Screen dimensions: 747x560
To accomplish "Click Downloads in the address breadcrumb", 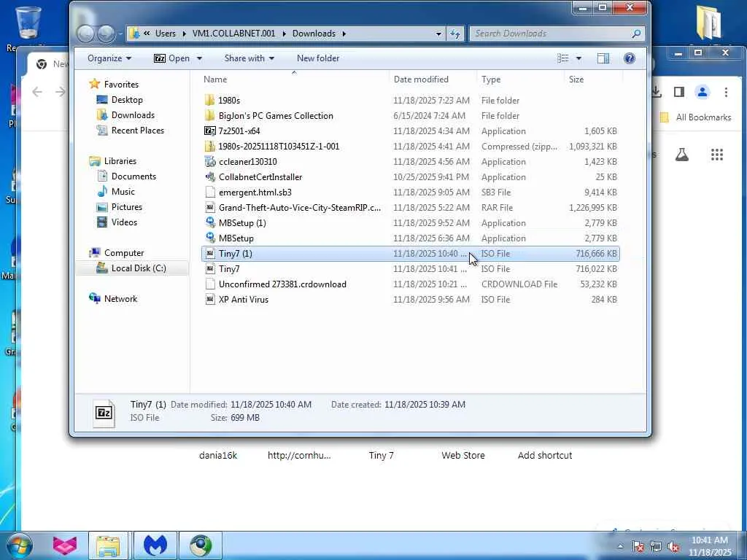I will pos(314,34).
